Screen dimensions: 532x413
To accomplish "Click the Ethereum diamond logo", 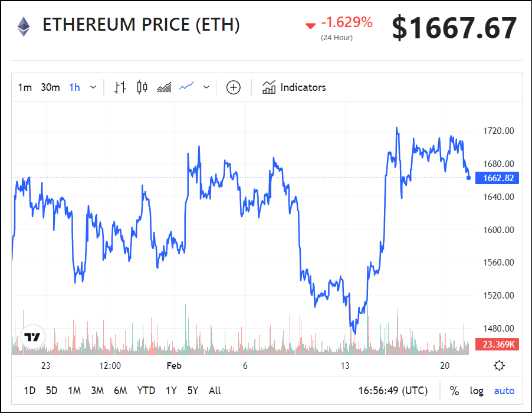I will pyautogui.click(x=24, y=27).
